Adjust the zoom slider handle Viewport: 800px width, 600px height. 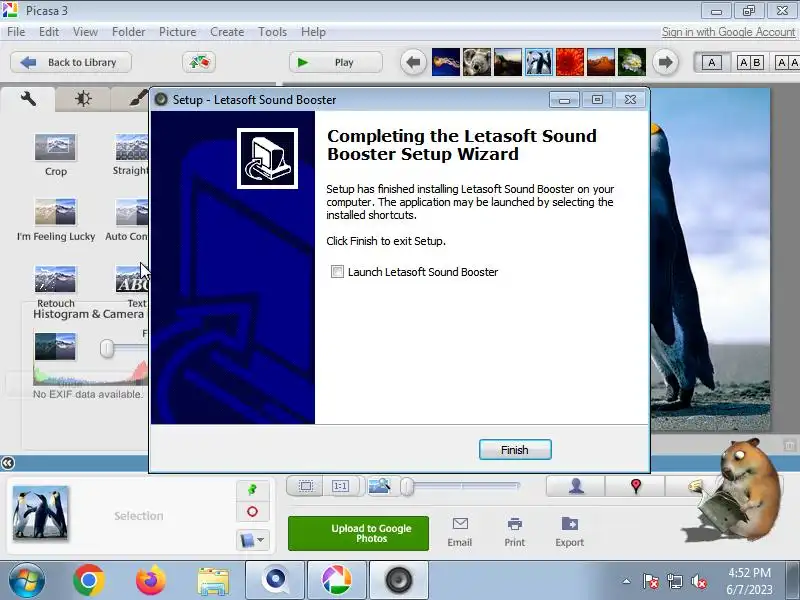(x=407, y=486)
